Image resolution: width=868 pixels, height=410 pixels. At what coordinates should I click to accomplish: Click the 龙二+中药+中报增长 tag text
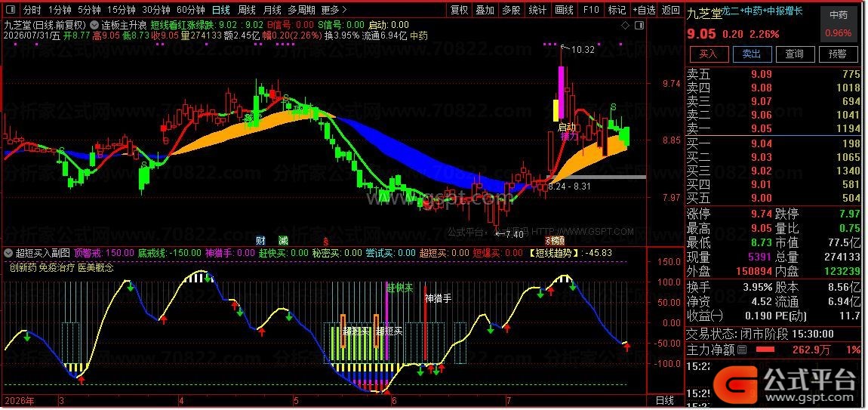(762, 11)
